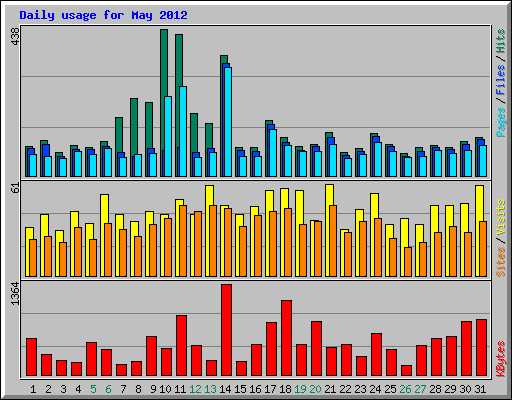Click the 'Hits' legend label
This screenshot has width=512, height=400.
click(x=501, y=41)
